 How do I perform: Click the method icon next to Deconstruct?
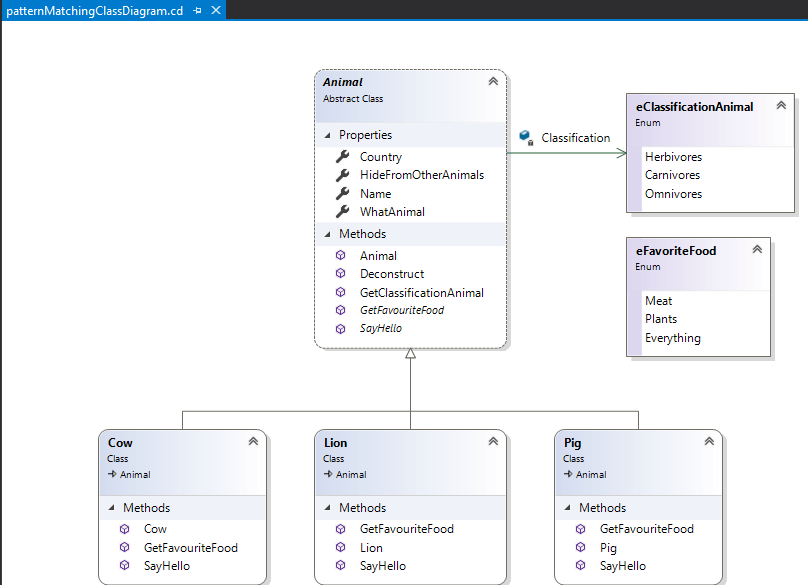343,273
